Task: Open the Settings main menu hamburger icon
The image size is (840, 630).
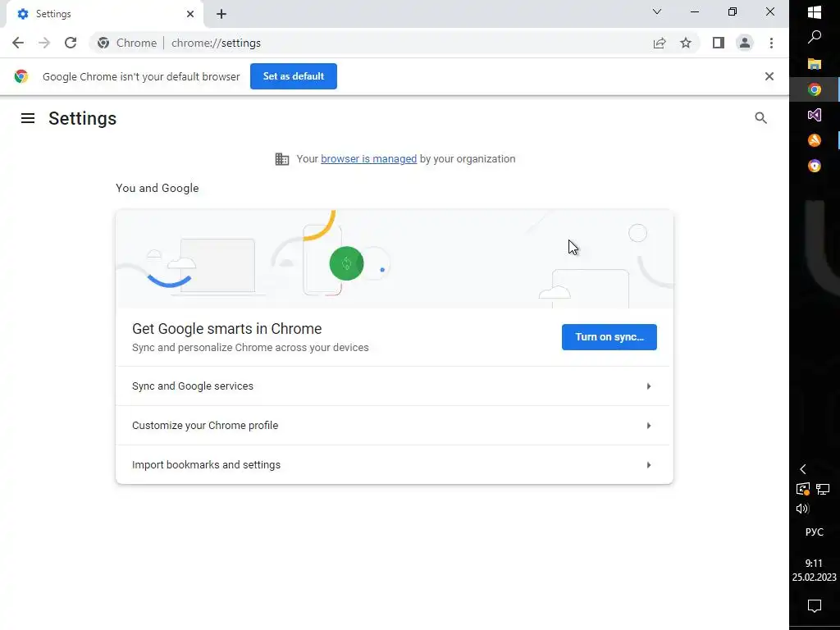Action: click(x=28, y=118)
